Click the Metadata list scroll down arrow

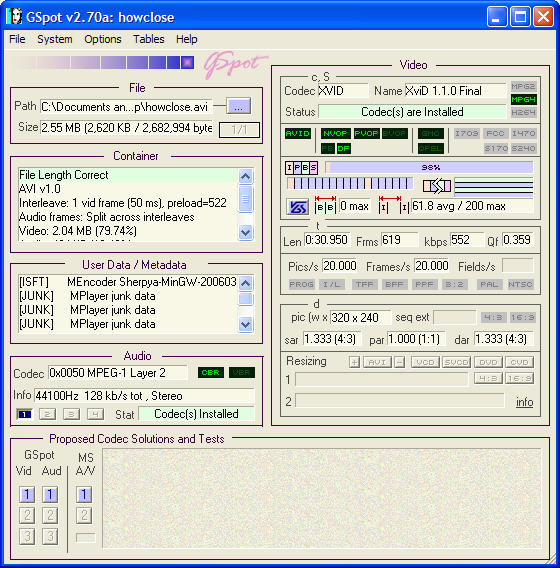tap(245, 325)
